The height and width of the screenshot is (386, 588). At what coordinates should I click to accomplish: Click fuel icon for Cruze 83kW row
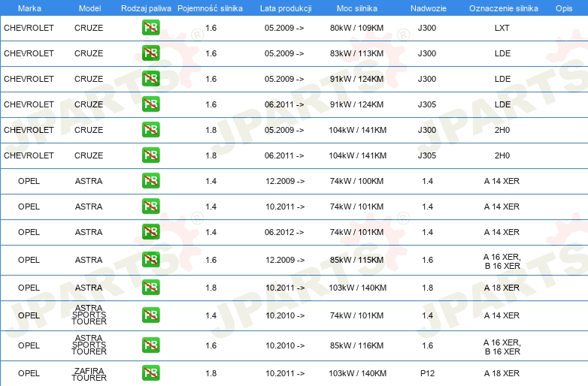[x=150, y=53]
